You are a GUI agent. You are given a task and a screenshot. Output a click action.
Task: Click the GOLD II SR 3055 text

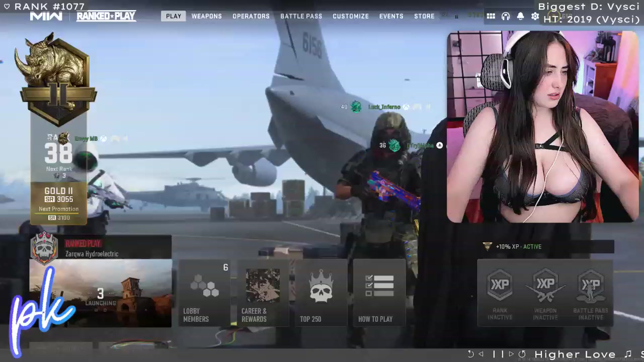pyautogui.click(x=59, y=195)
